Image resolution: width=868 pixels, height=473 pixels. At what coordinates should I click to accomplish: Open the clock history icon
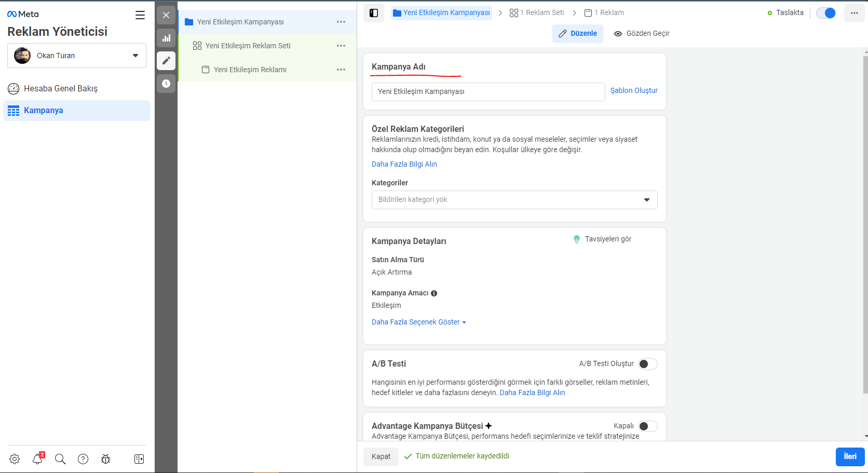coord(166,84)
